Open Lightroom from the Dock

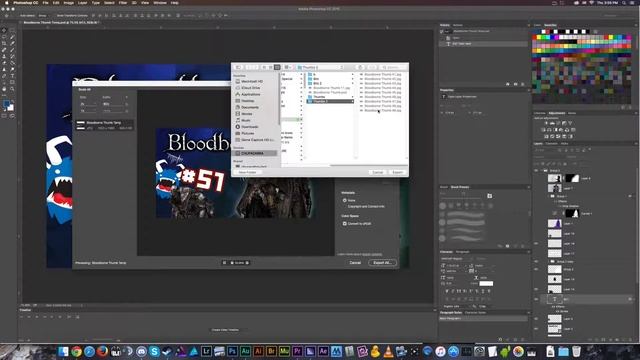click(x=206, y=351)
